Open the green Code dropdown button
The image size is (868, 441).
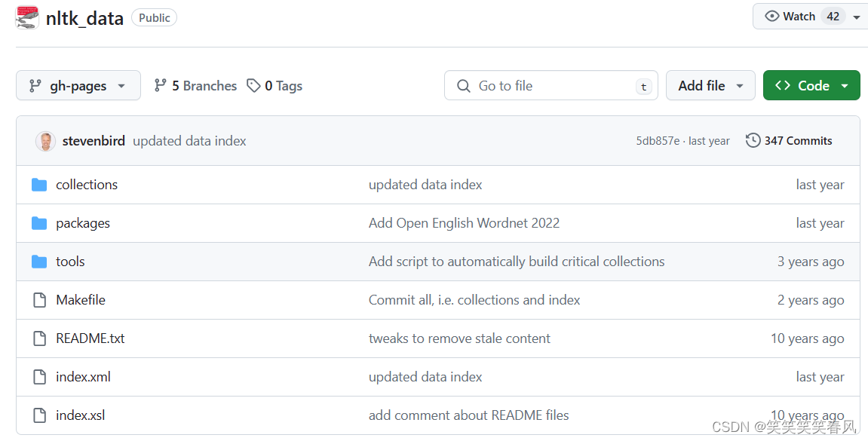click(811, 86)
